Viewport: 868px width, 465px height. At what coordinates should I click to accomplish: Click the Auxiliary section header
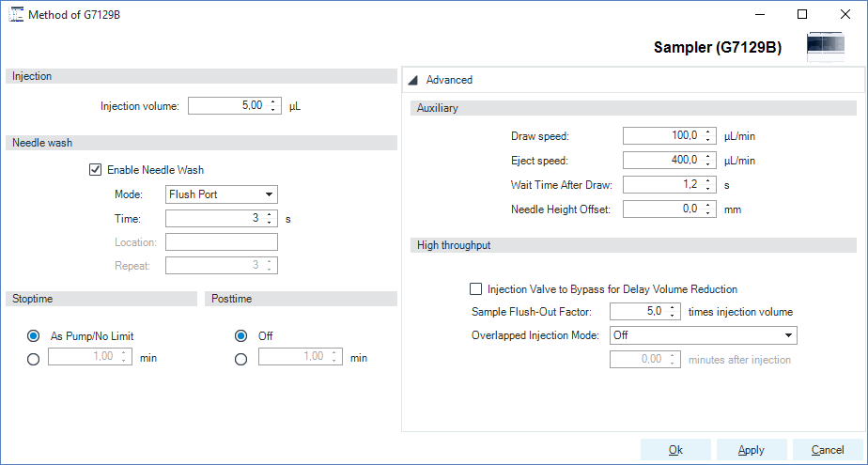634,108
